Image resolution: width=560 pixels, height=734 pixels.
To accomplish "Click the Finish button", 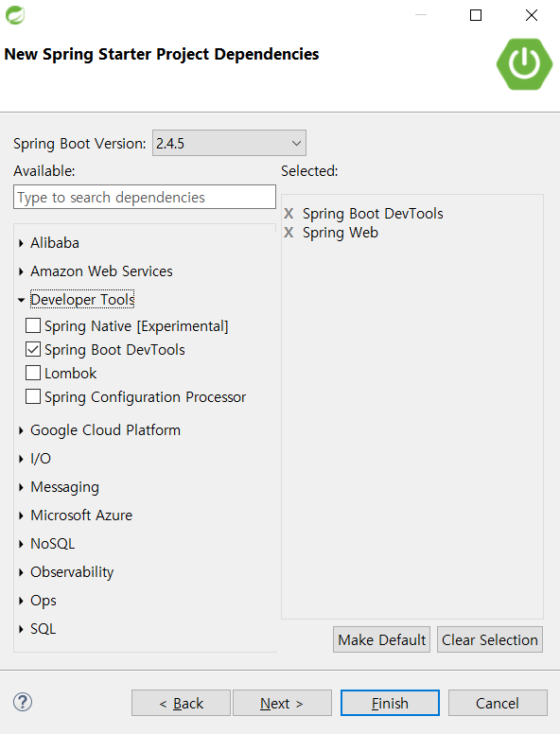I will 390,703.
